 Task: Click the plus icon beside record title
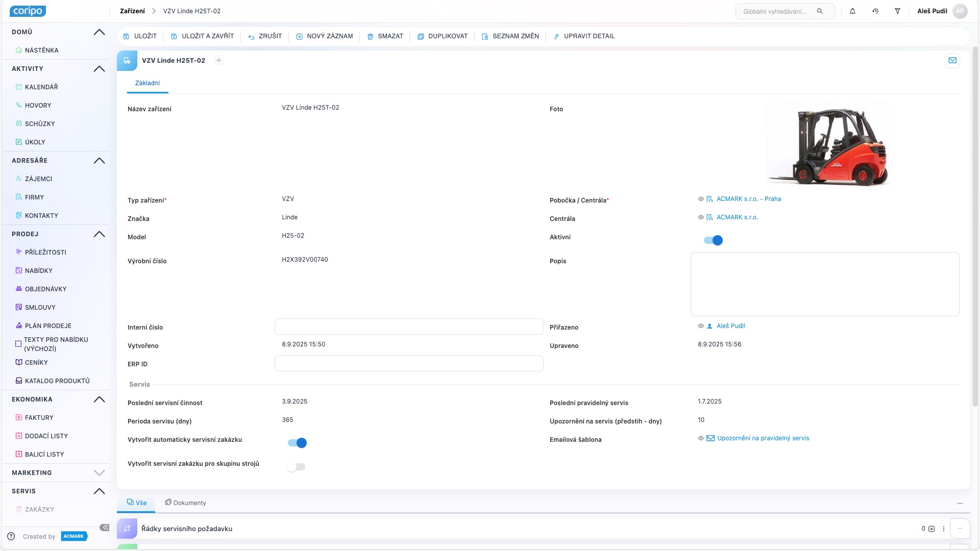point(219,61)
